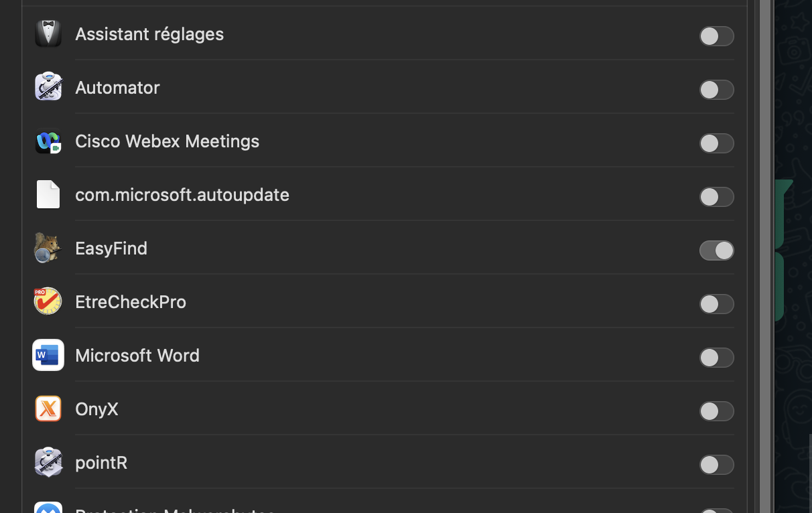
Task: Enable the OnyX switch
Action: (716, 411)
